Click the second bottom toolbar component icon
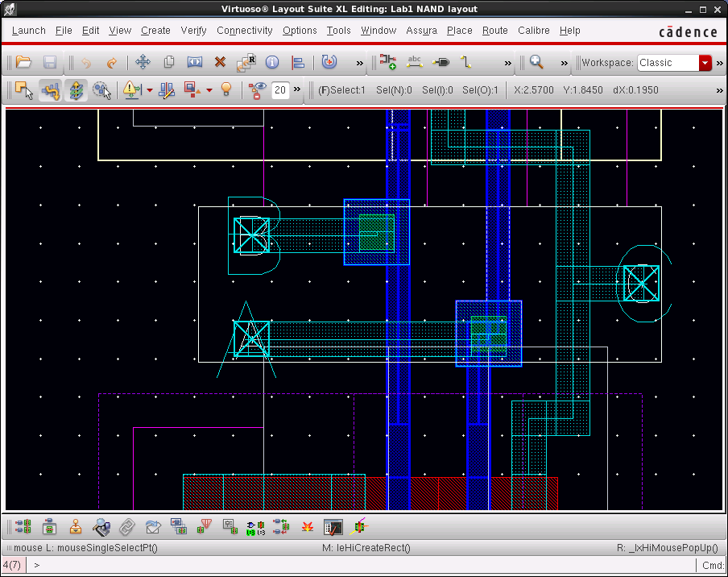 tap(49, 527)
